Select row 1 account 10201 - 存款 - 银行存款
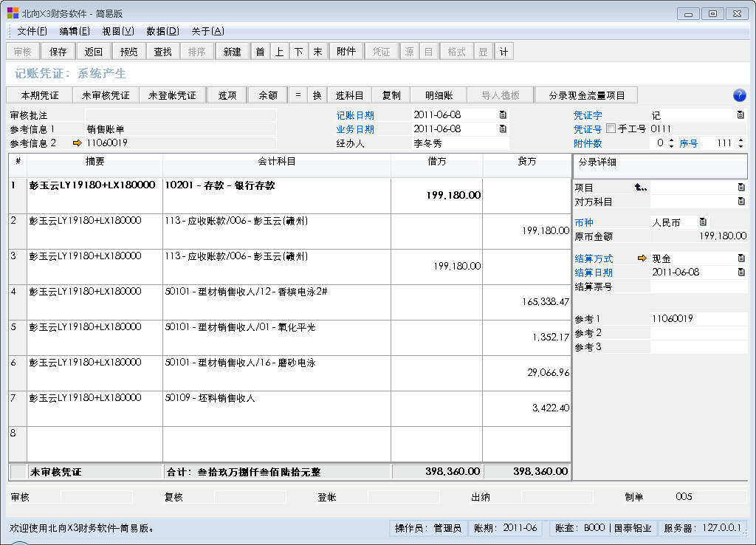The image size is (756, 545). (x=277, y=196)
